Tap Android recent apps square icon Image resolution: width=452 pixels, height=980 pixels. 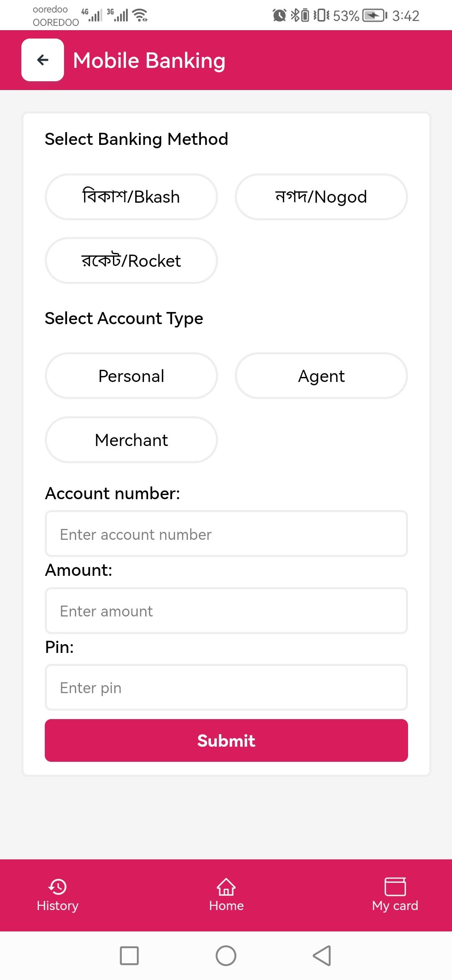(x=129, y=956)
